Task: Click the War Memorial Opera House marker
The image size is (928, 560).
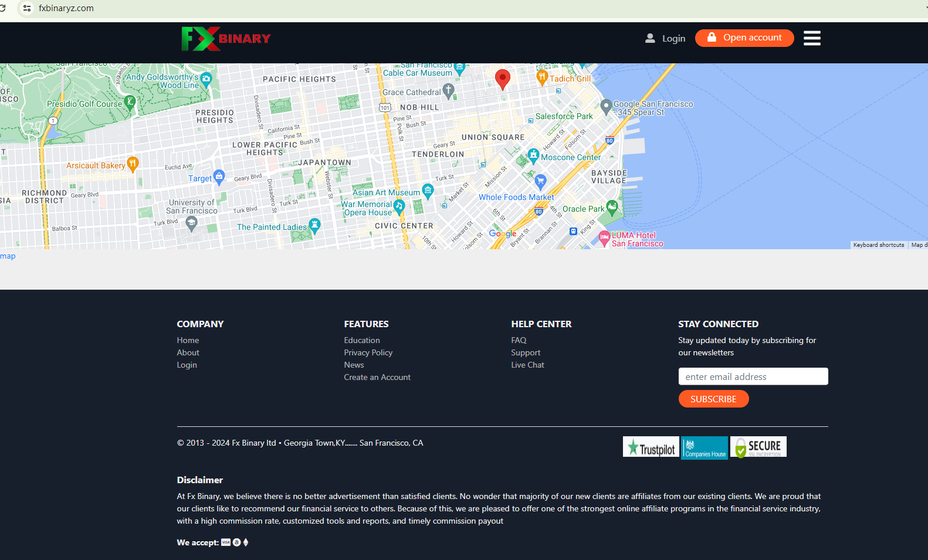Action: click(x=399, y=206)
